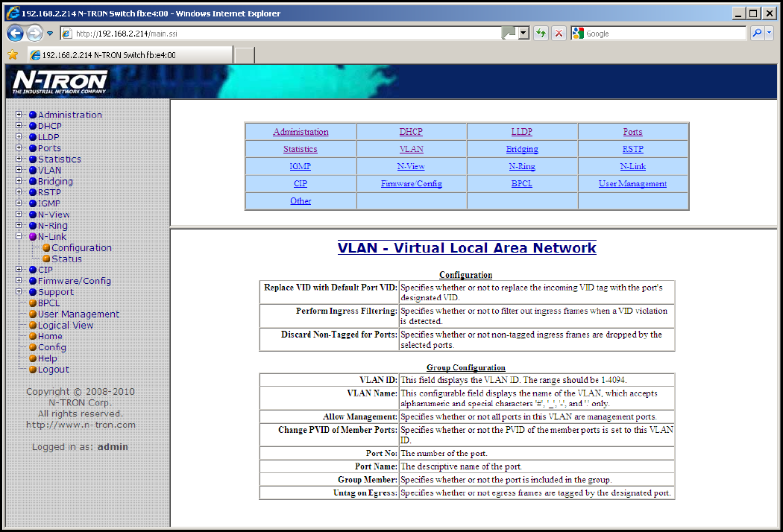Viewport: 783px width, 532px height.
Task: Open the Firmware/Config link in help table
Action: [412, 183]
